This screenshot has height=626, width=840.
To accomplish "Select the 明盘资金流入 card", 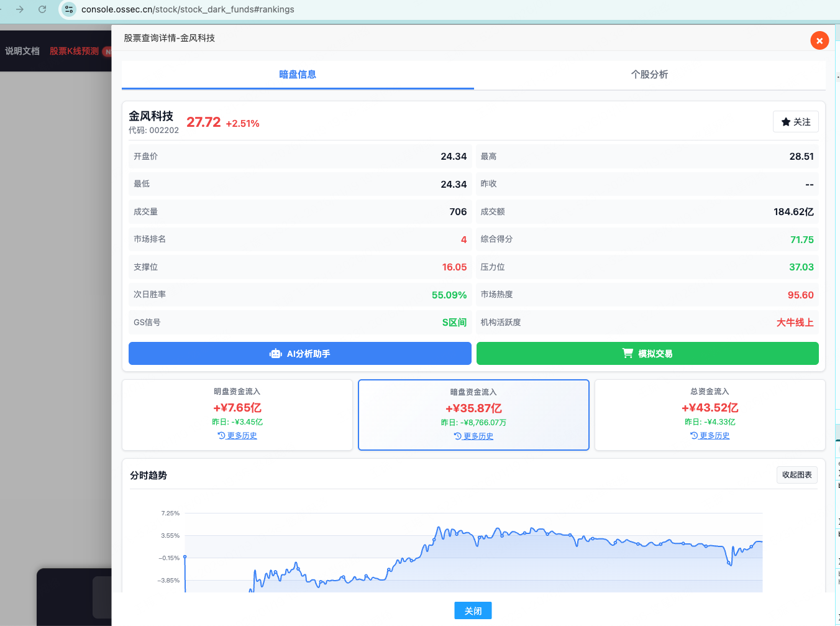I will tap(237, 415).
